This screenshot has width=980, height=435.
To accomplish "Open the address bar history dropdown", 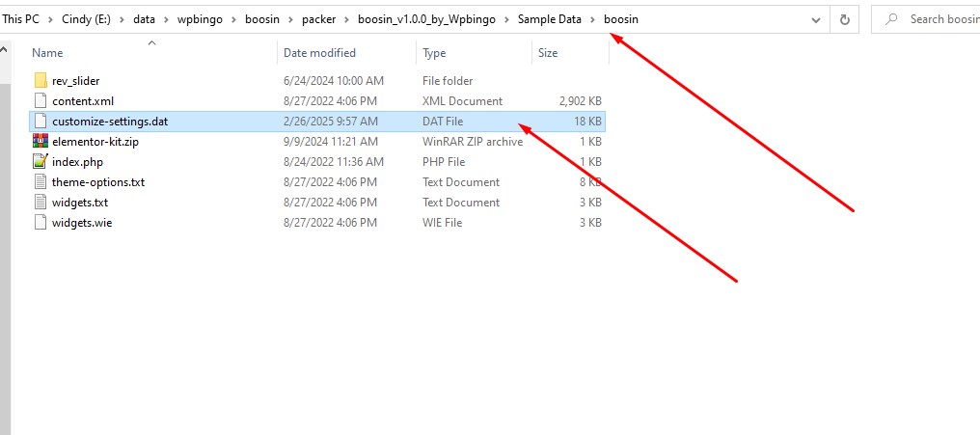I will coord(816,19).
